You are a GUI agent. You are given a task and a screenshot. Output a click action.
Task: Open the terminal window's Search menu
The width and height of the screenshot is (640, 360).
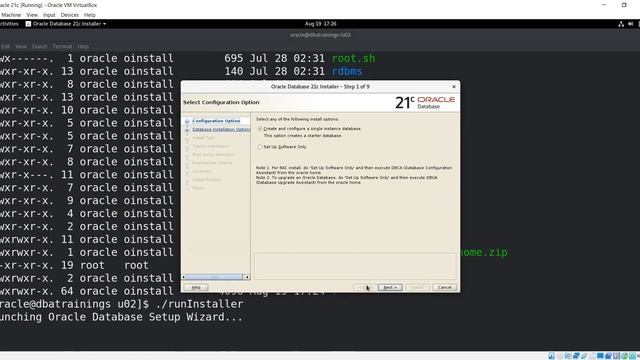40,47
